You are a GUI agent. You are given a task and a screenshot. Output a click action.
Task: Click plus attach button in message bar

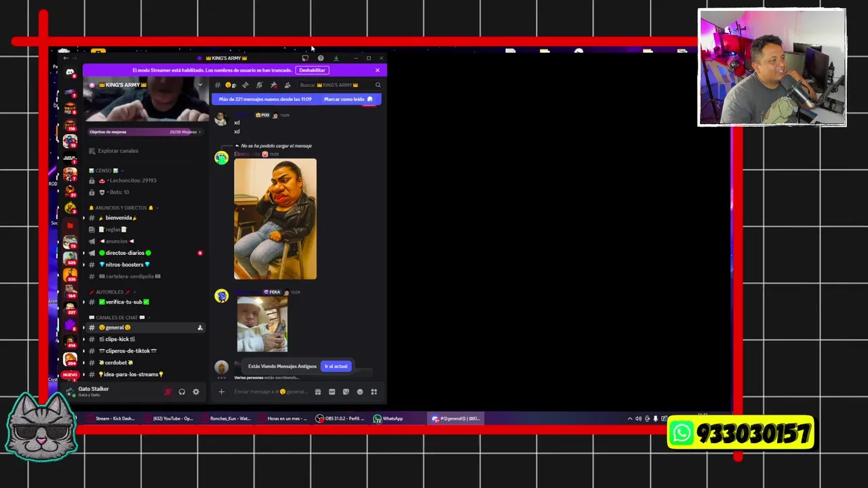coord(221,392)
